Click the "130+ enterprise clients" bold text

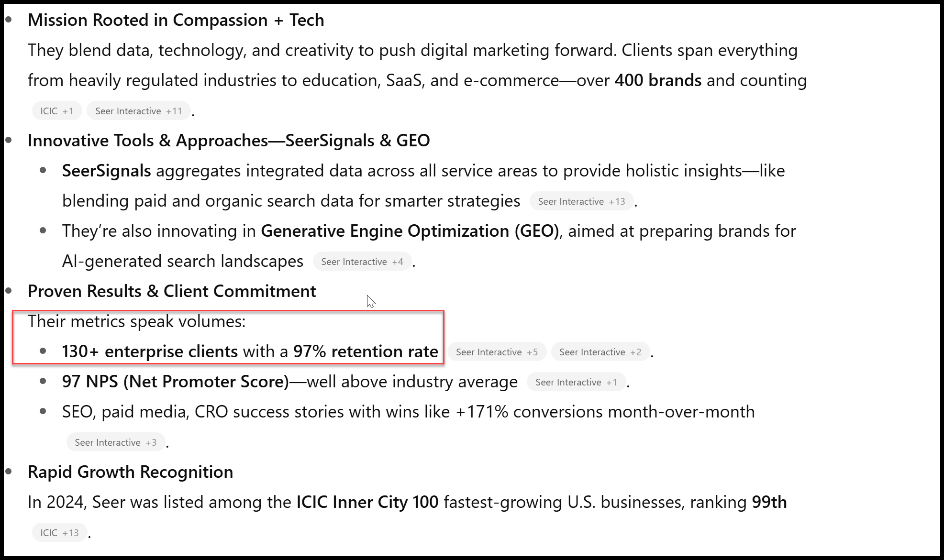[x=150, y=351]
